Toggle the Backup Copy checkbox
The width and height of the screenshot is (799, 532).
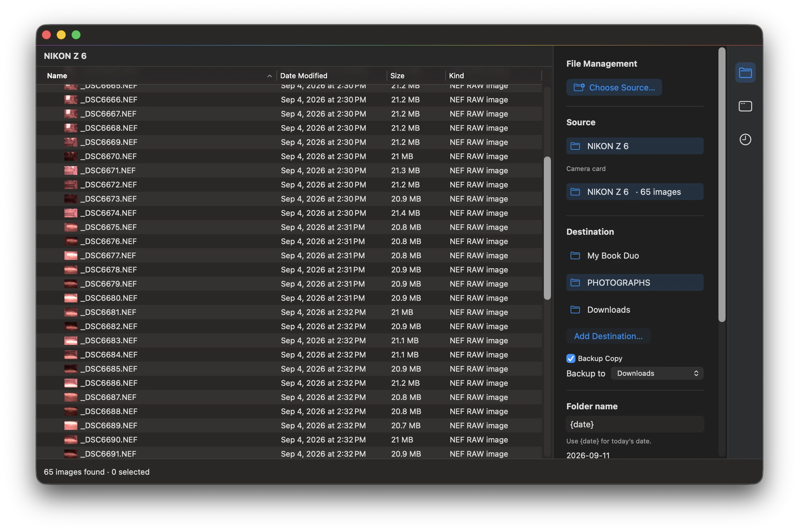(571, 358)
